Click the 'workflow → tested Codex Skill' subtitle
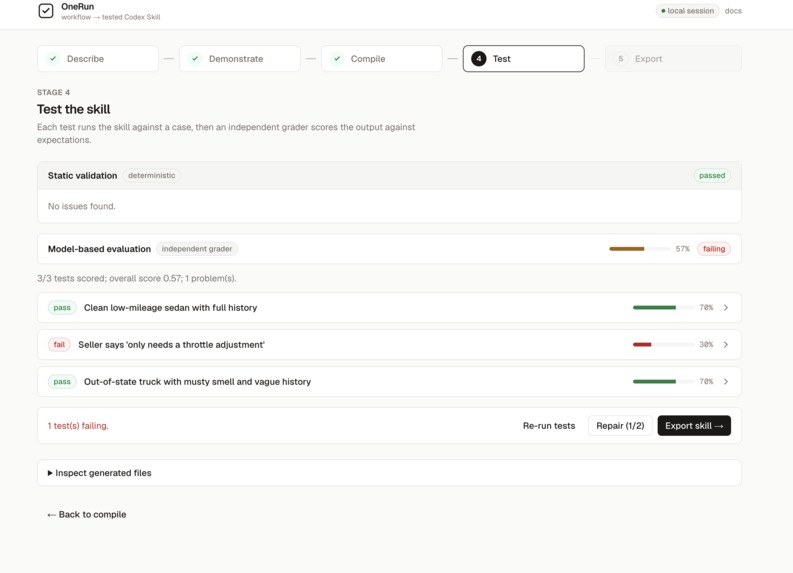 [x=111, y=17]
